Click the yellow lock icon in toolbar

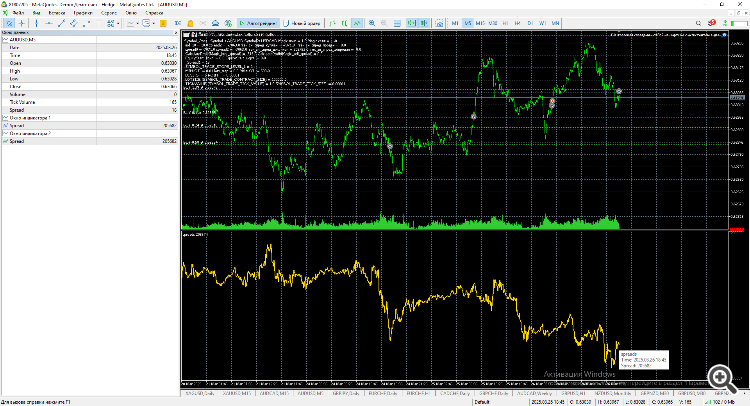click(x=190, y=23)
